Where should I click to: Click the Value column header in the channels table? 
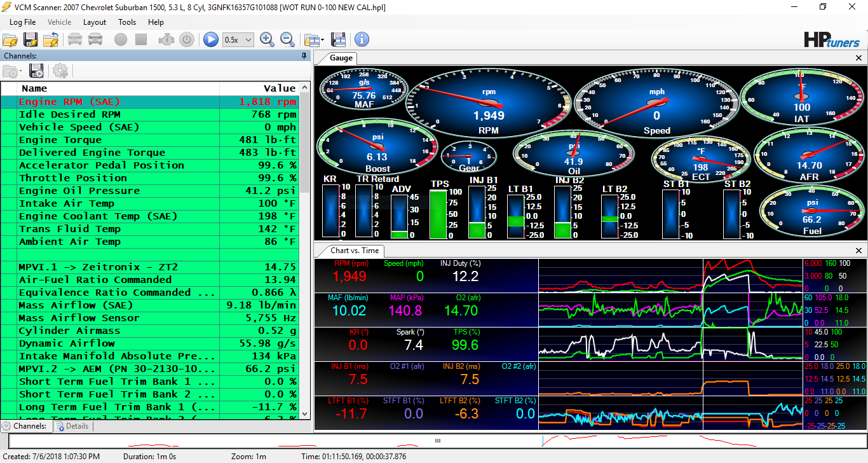click(259, 88)
